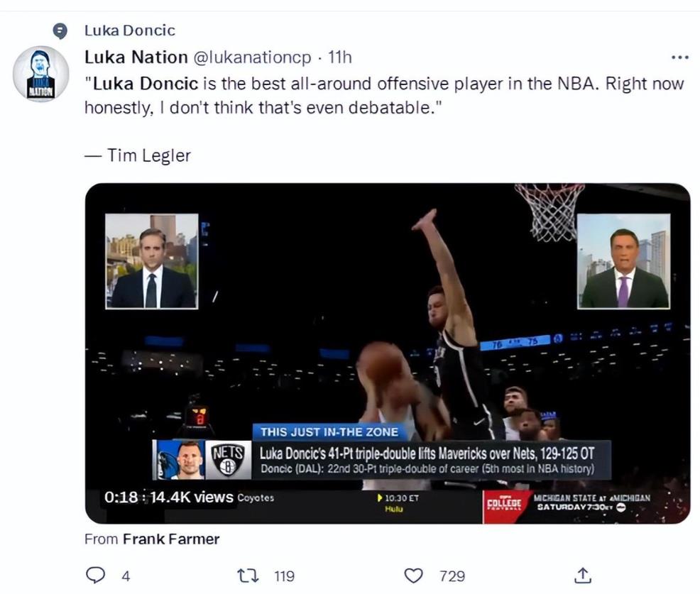Open the @lukanationcp handle link
This screenshot has height=594, width=700.
point(253,57)
